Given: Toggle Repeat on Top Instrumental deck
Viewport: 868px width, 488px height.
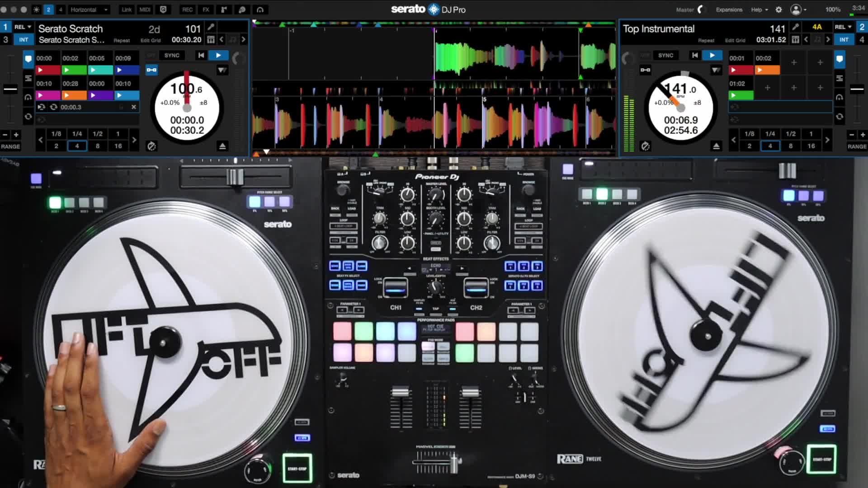Looking at the screenshot, I should pos(706,41).
